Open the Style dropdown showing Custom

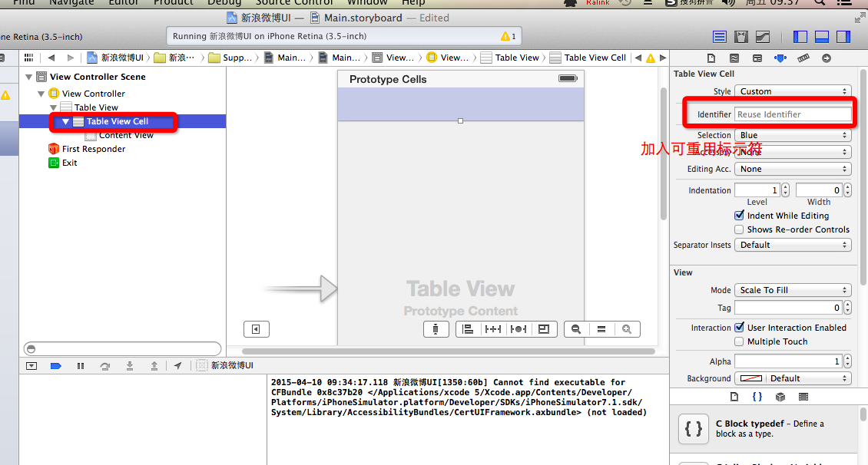click(x=793, y=91)
